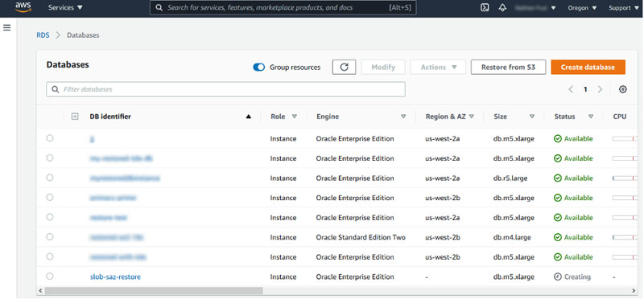The width and height of the screenshot is (644, 299).
Task: Select radio button for slob-saz-restore
Action: point(50,276)
